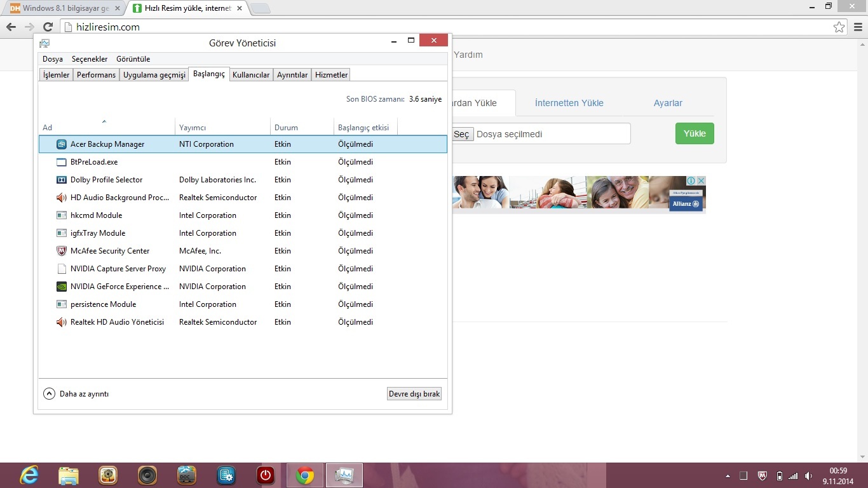Click the HD Audio Background Process speaker icon
868x488 pixels.
pyautogui.click(x=62, y=198)
